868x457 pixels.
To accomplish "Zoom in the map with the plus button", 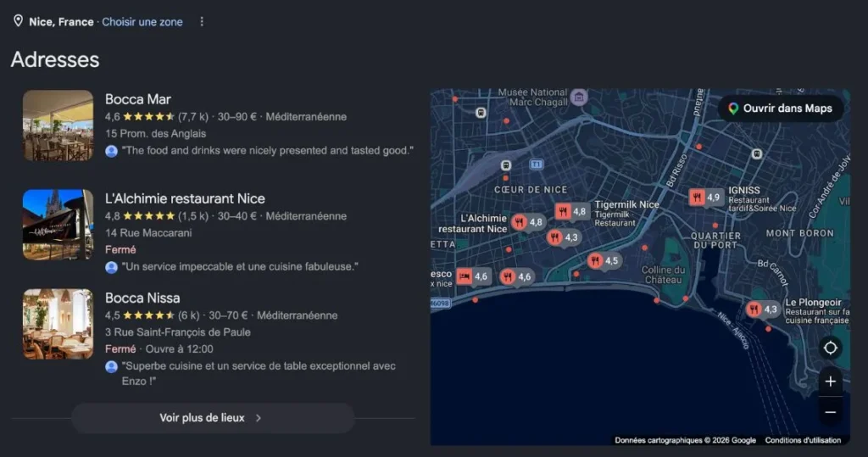I will [x=831, y=382].
